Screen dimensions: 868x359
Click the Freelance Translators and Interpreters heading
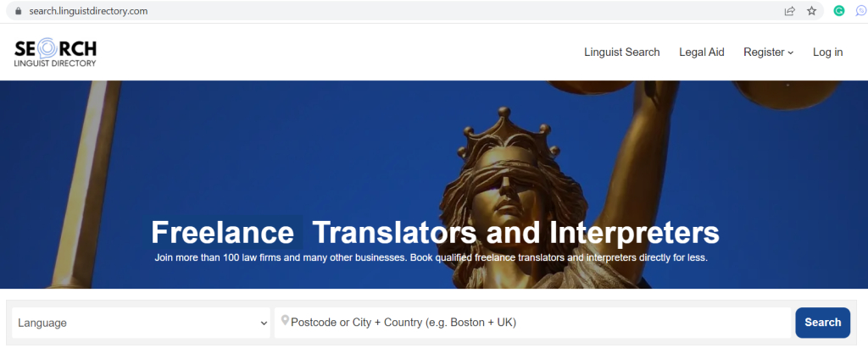(x=434, y=232)
